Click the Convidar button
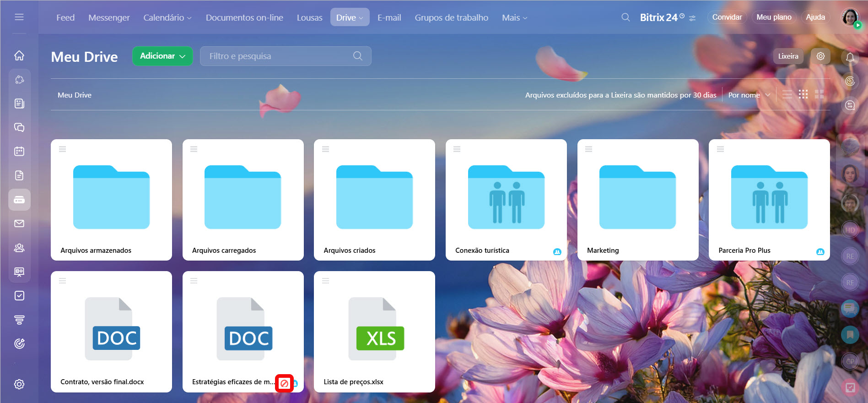 [727, 17]
